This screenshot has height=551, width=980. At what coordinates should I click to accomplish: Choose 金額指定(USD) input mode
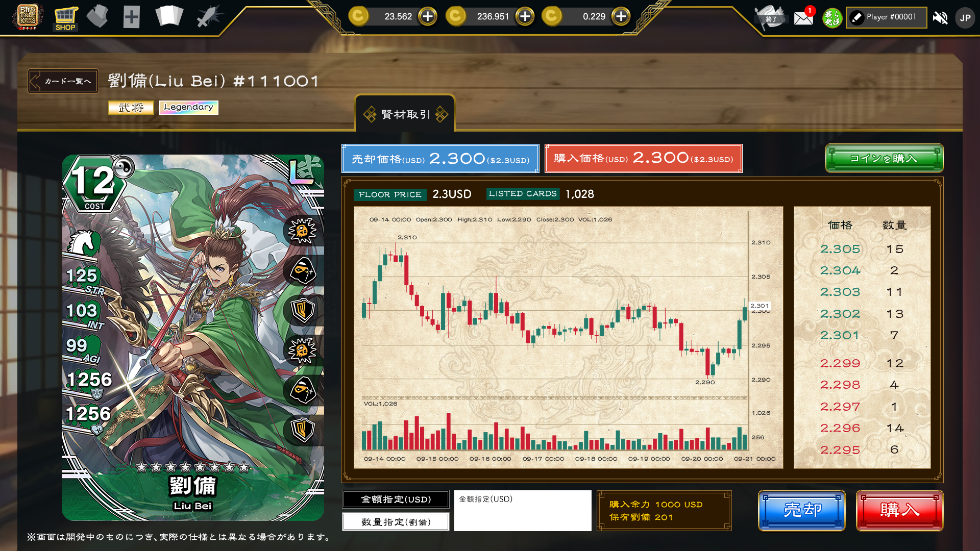pos(396,499)
